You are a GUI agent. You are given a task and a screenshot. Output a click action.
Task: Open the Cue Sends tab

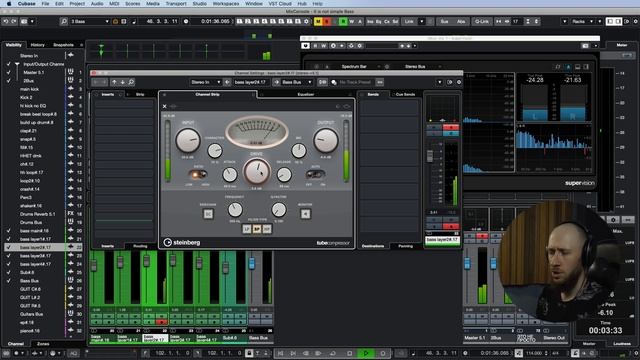click(x=405, y=94)
